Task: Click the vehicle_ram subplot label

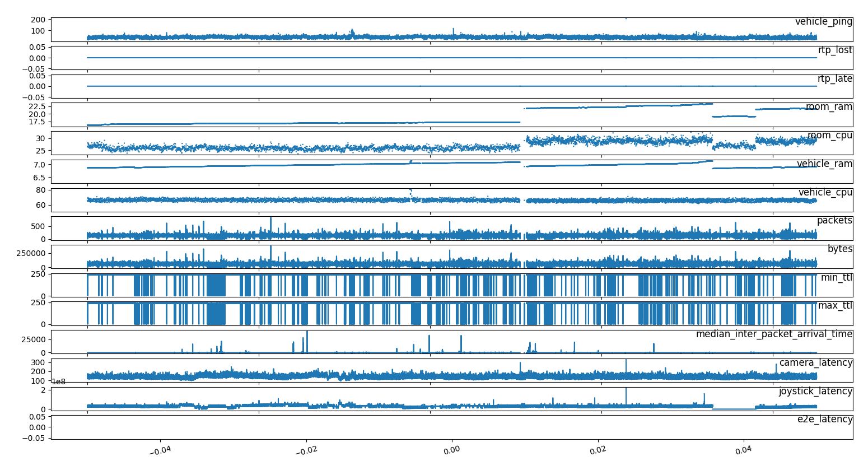Action: [825, 164]
